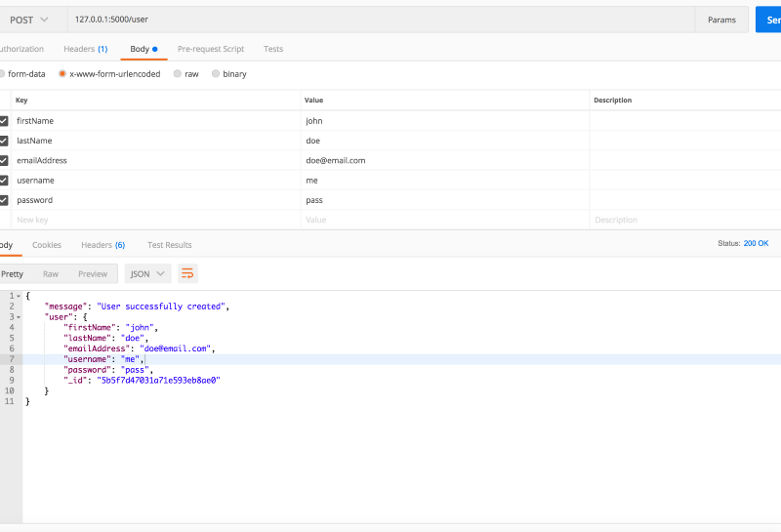Open the response Body tab

coord(6,245)
